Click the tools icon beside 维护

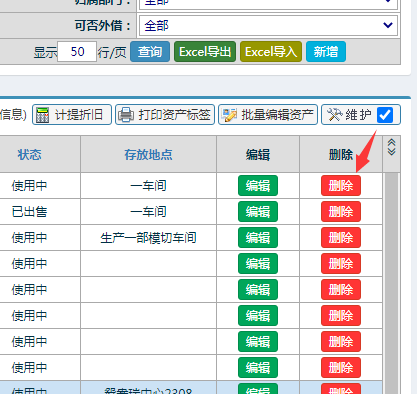click(334, 115)
